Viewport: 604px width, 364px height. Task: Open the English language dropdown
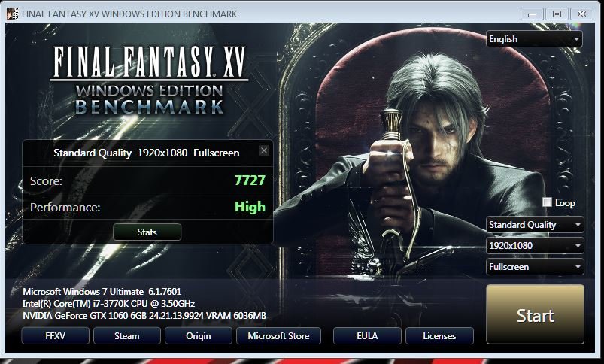pos(534,39)
